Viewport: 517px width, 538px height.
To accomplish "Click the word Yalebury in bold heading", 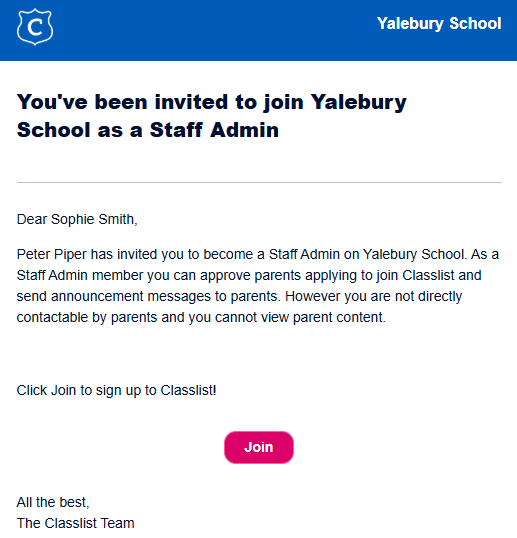I will click(x=359, y=102).
